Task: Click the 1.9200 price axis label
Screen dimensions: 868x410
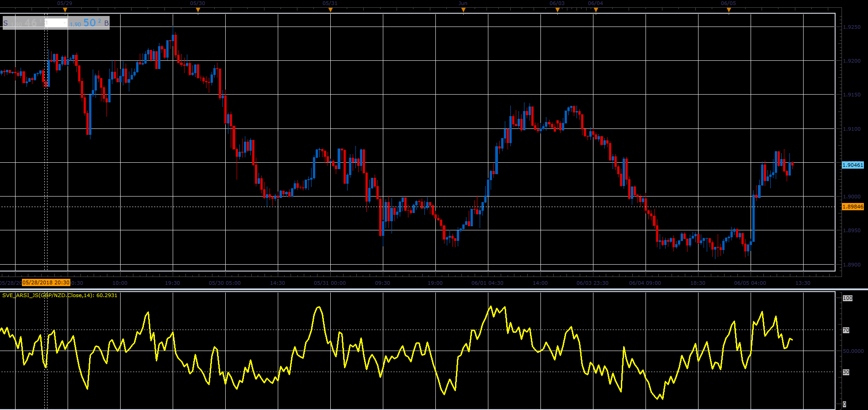Action: click(x=852, y=61)
